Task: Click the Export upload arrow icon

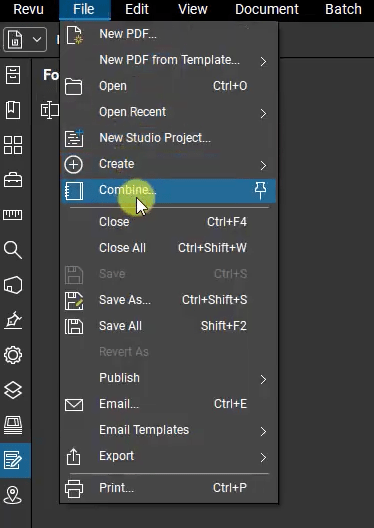Action: click(x=74, y=457)
